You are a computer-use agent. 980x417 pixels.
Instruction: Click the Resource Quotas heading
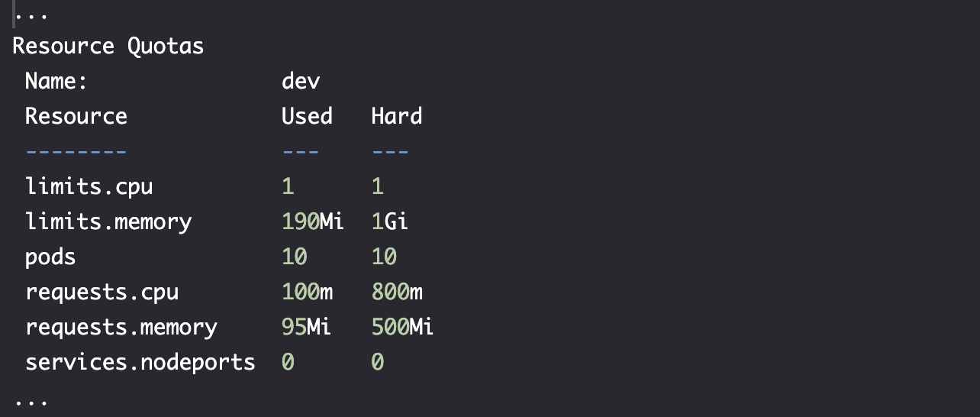(108, 46)
